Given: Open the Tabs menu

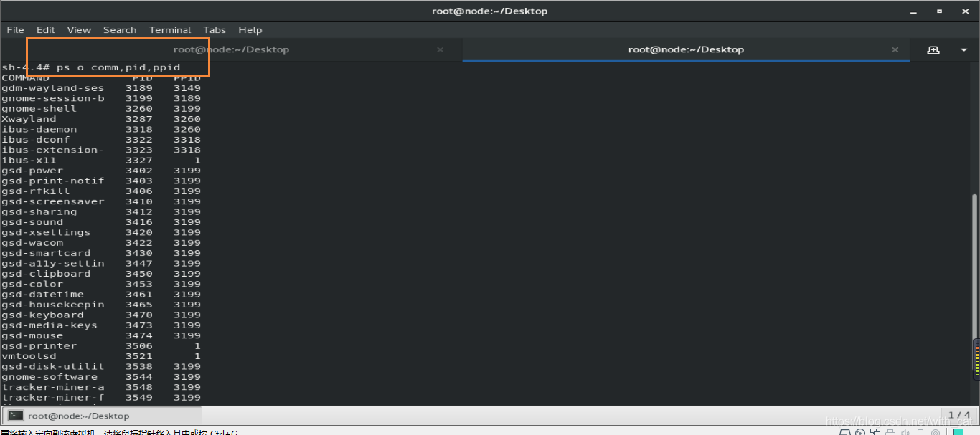Looking at the screenshot, I should [215, 29].
